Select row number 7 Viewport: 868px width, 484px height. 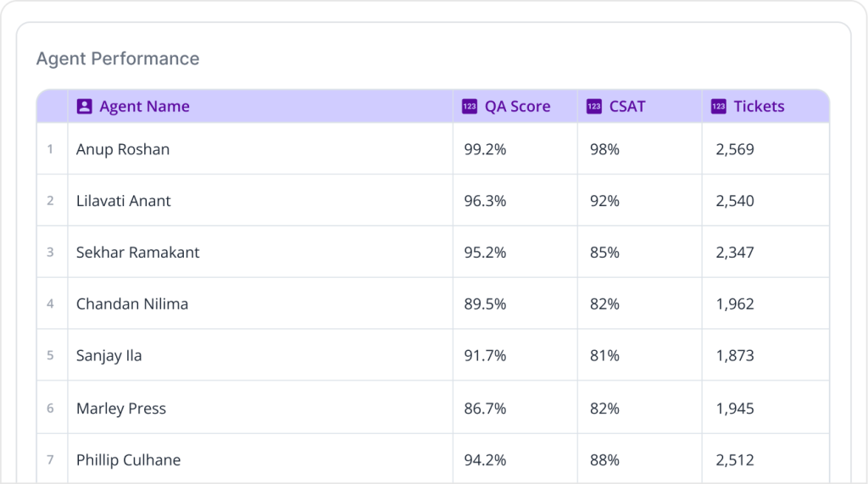[x=50, y=459]
